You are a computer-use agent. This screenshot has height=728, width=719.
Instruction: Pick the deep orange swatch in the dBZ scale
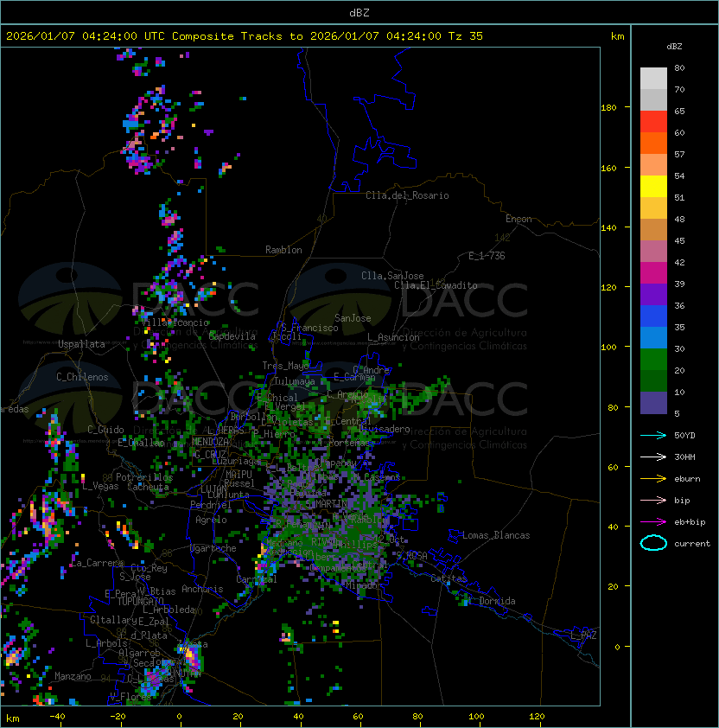pyautogui.click(x=653, y=144)
